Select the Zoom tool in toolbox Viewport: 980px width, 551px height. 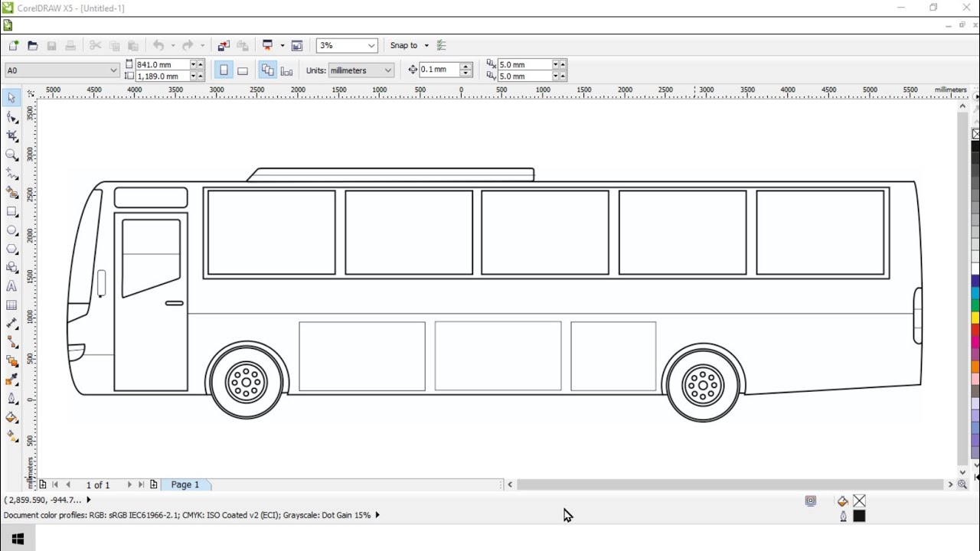[11, 155]
